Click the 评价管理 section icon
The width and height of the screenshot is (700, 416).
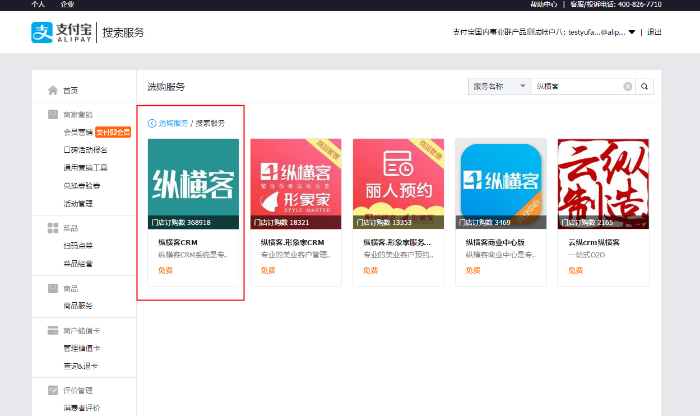[53, 390]
